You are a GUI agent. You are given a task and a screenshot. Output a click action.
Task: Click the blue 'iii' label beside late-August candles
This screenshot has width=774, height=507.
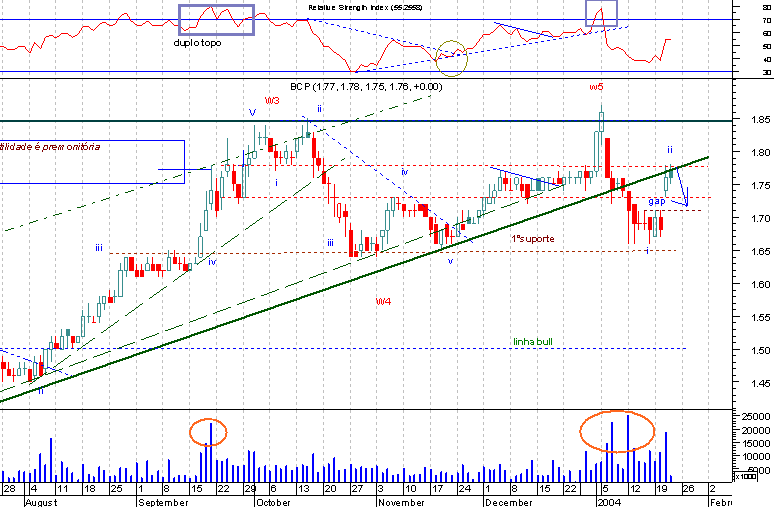pyautogui.click(x=99, y=248)
